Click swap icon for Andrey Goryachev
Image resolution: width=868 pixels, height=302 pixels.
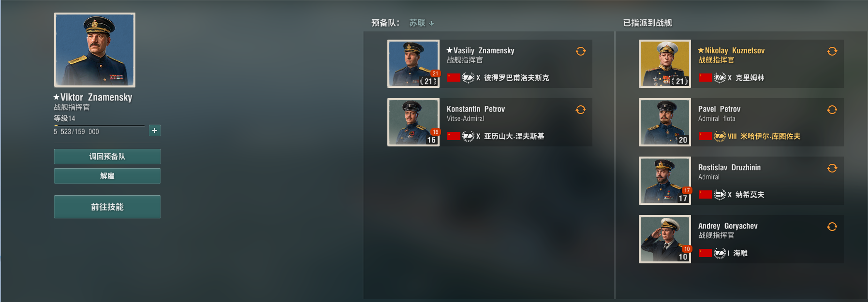pyautogui.click(x=832, y=227)
